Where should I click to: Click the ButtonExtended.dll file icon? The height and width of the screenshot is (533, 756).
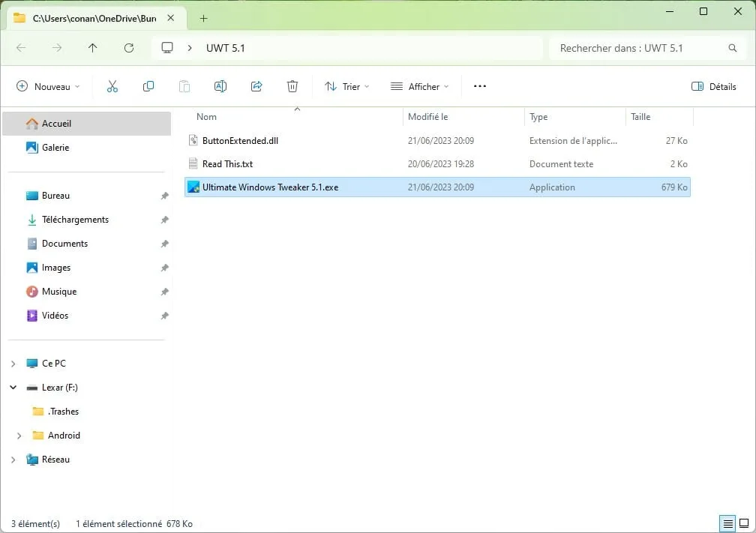[x=193, y=140]
